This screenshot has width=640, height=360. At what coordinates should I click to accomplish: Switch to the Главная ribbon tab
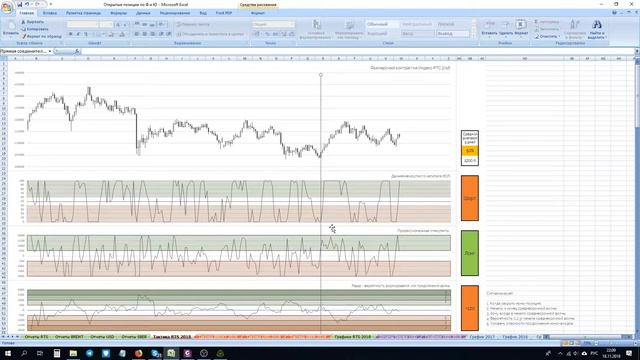coord(27,13)
